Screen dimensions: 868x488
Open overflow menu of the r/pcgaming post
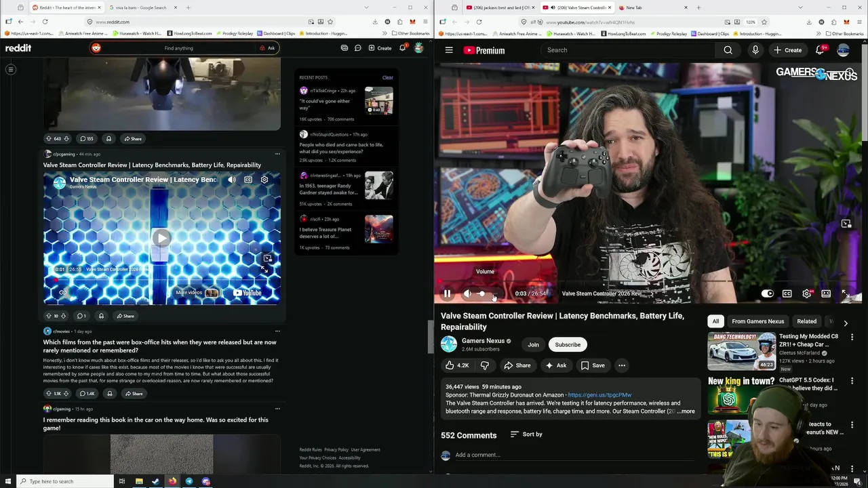coord(277,154)
